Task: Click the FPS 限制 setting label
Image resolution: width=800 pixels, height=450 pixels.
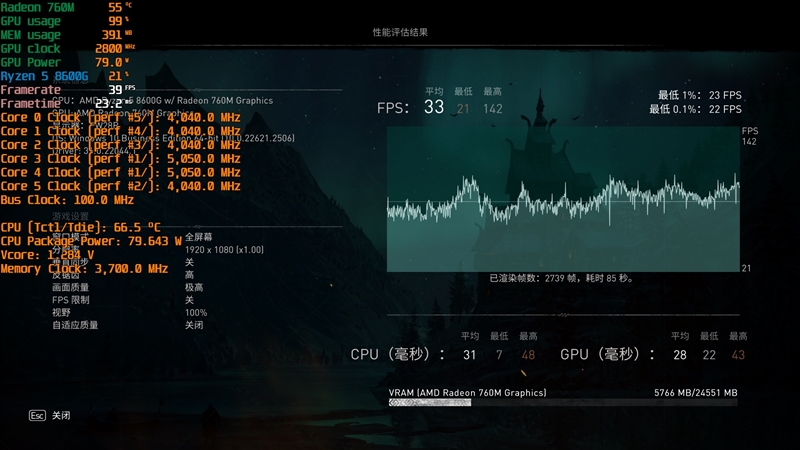Action: tap(70, 300)
